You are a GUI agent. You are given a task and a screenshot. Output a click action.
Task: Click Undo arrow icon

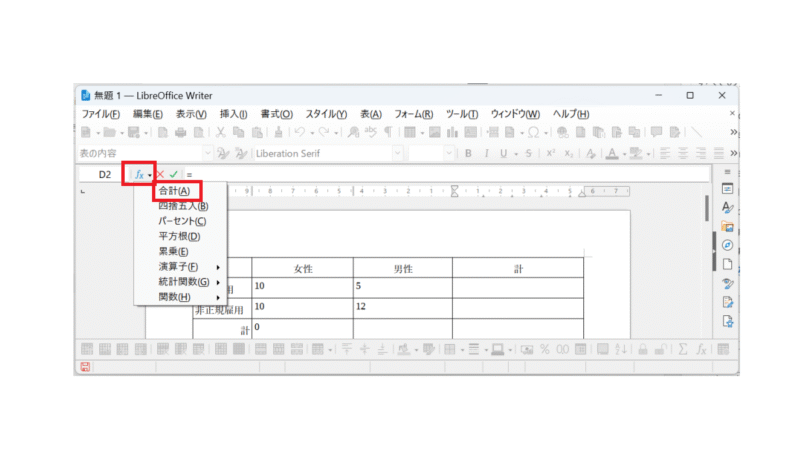(299, 133)
